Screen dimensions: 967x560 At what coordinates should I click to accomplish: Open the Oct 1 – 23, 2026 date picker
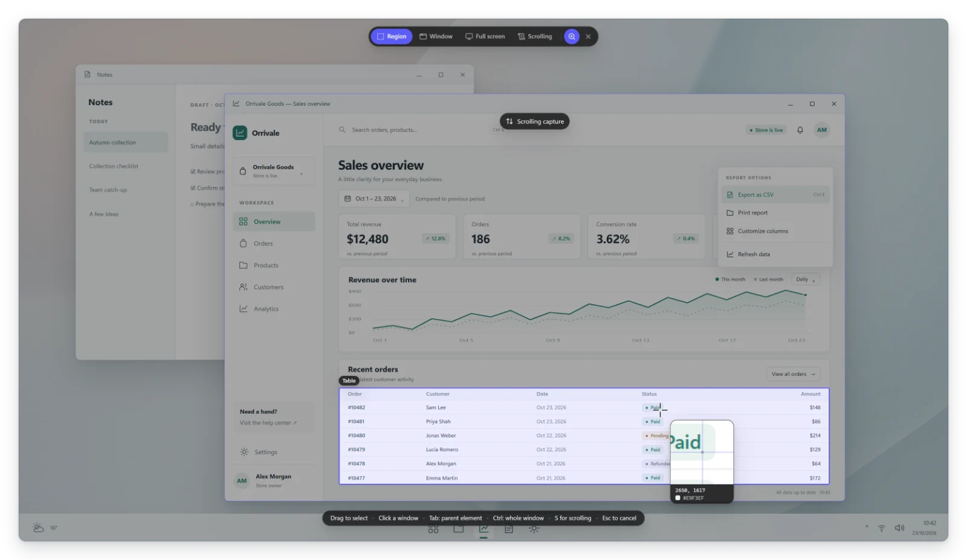[x=374, y=199]
